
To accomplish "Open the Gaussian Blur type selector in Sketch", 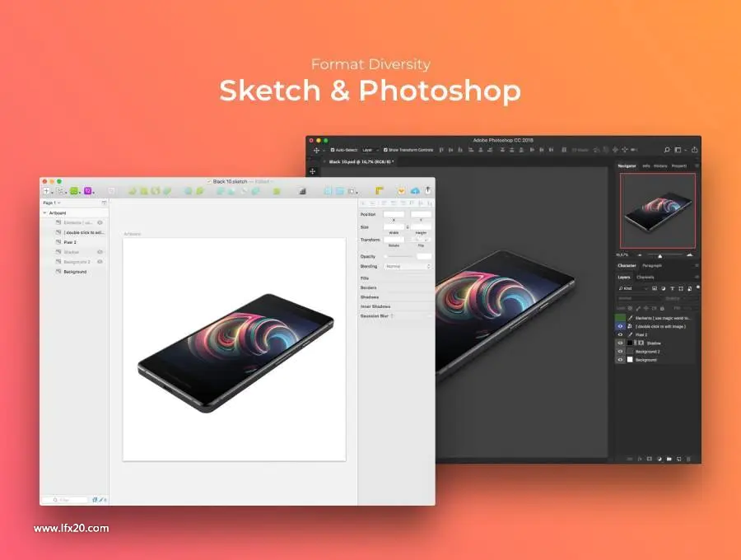I will (392, 316).
